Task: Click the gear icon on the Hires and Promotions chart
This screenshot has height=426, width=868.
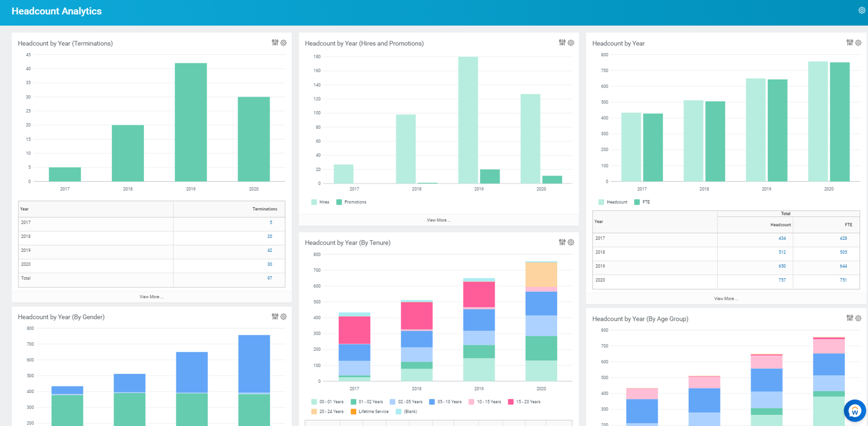Action: (571, 43)
